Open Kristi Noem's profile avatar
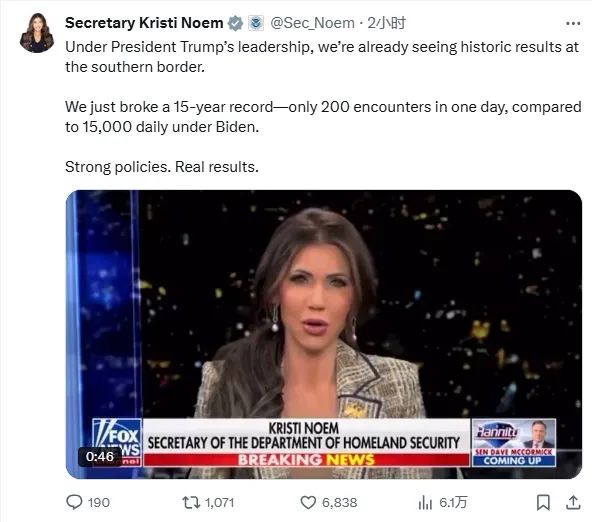 [x=37, y=33]
